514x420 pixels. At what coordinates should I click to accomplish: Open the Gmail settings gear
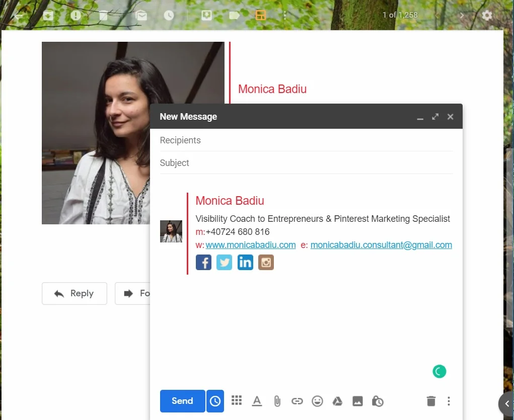click(x=487, y=16)
